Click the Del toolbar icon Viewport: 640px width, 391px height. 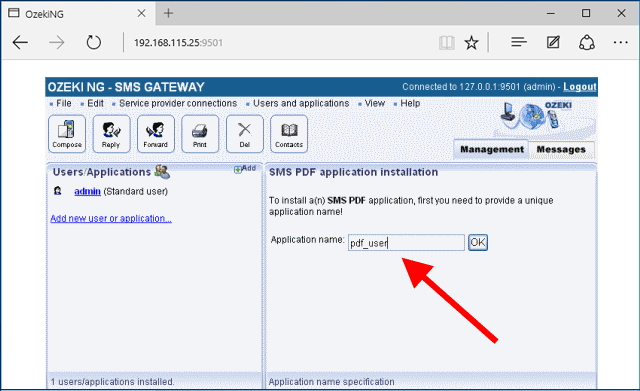245,134
